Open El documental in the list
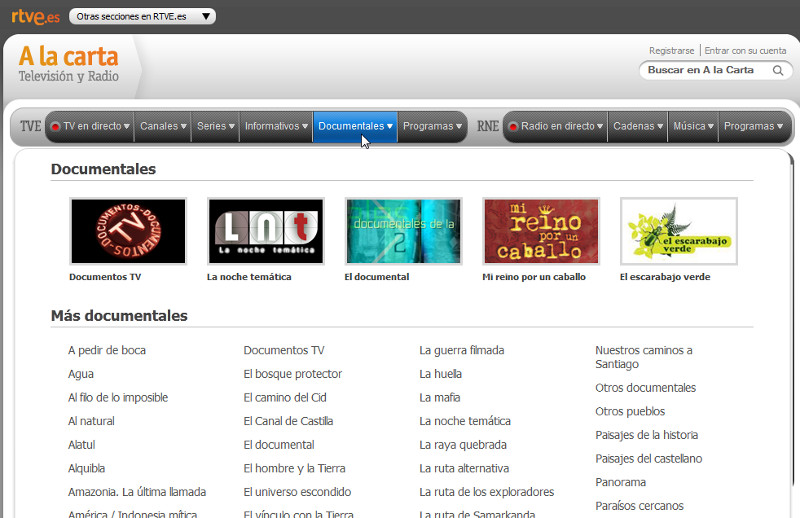 (x=279, y=445)
